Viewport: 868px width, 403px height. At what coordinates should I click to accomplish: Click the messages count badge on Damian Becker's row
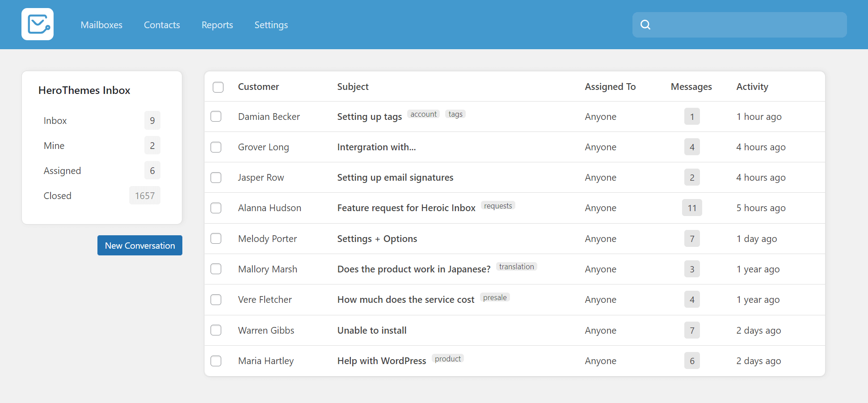click(x=692, y=116)
